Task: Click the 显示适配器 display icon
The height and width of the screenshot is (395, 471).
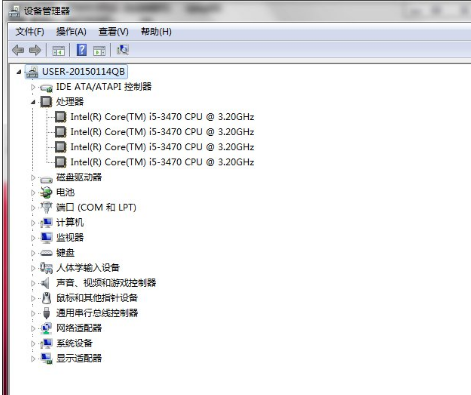Action: click(x=46, y=359)
